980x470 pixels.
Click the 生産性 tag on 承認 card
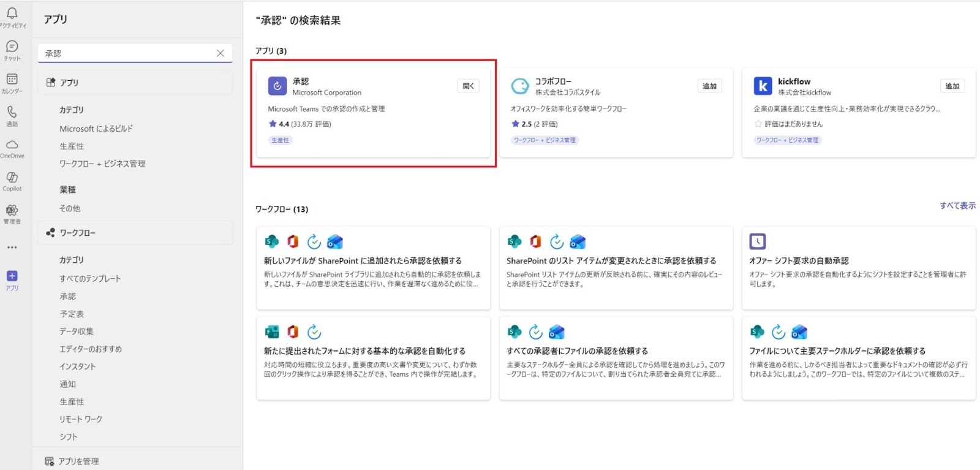[281, 140]
